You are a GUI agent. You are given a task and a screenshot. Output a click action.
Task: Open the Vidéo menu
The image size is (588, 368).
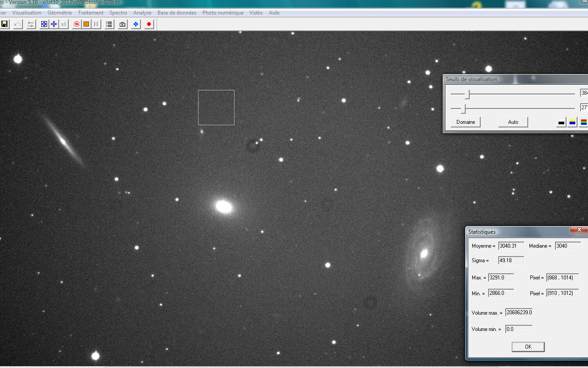coord(256,13)
